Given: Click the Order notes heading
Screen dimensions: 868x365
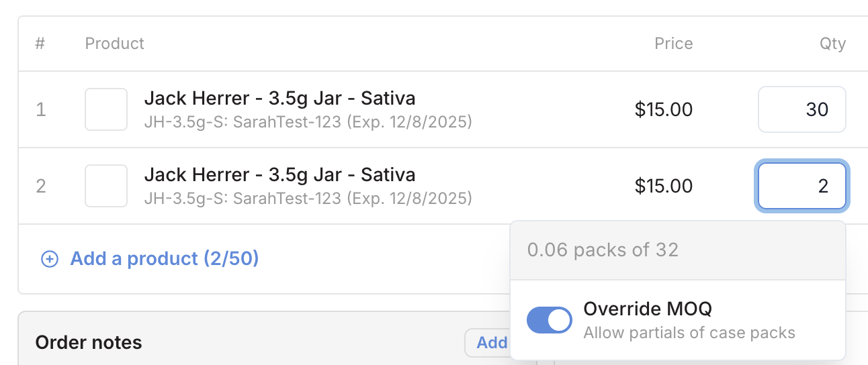Looking at the screenshot, I should click(x=89, y=343).
